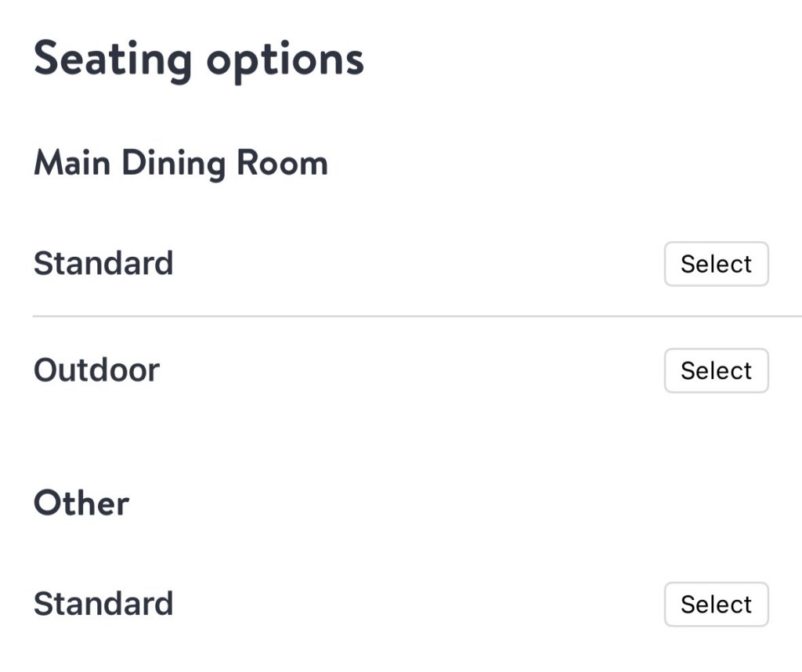Click the "Seating options" page title
802x672 pixels.
pos(199,60)
